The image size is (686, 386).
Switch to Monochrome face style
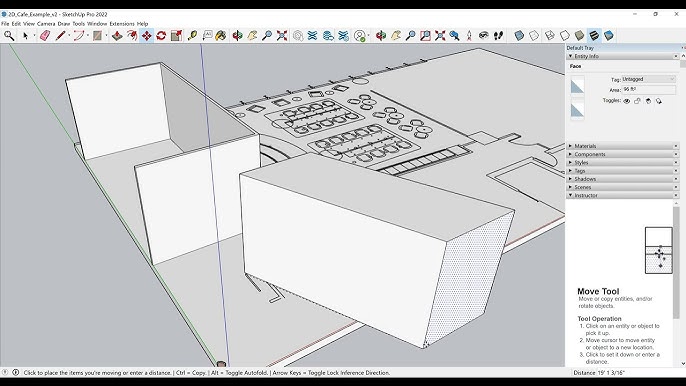click(x=609, y=35)
